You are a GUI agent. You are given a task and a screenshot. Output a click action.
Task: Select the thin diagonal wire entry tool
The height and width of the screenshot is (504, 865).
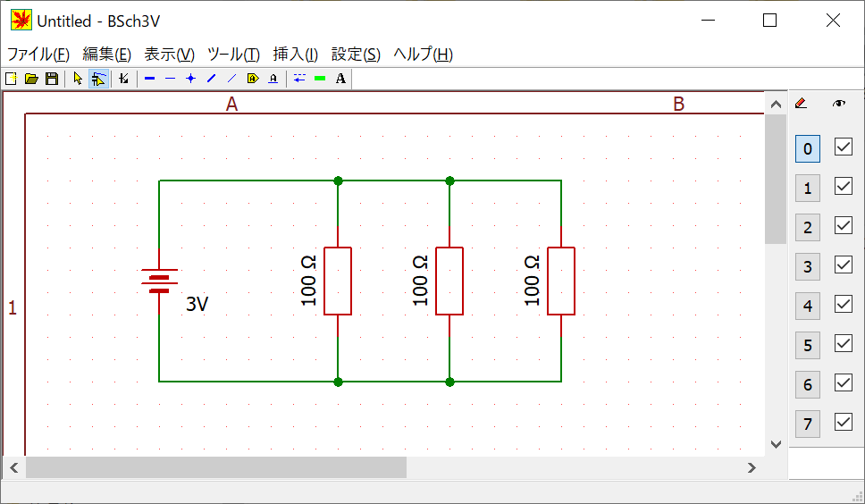coord(231,79)
